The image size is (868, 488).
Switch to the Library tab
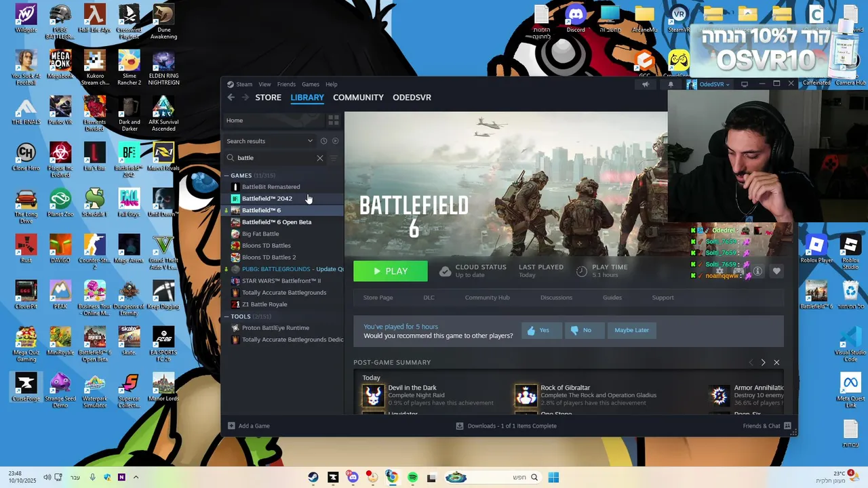tap(307, 98)
